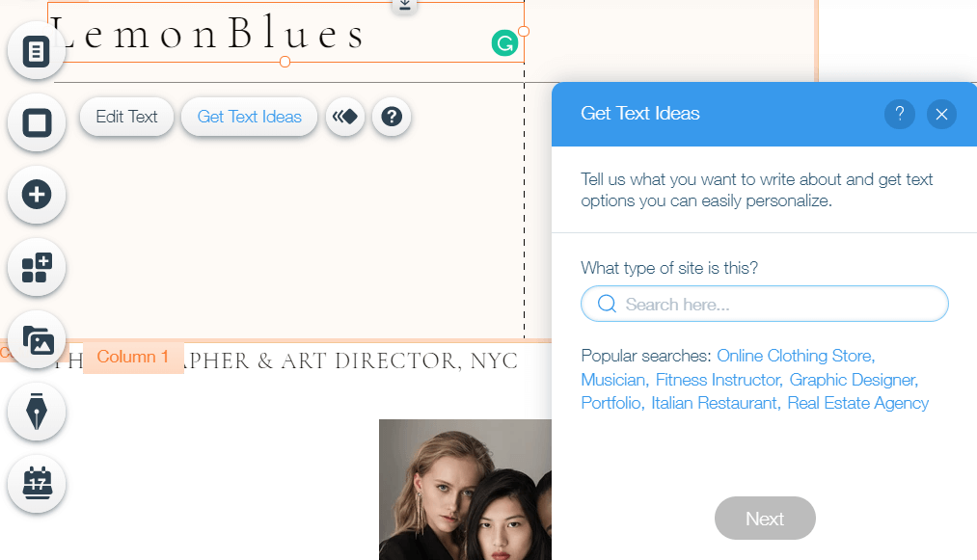Close the Get Text Ideas panel
The image size is (977, 560).
(x=941, y=114)
